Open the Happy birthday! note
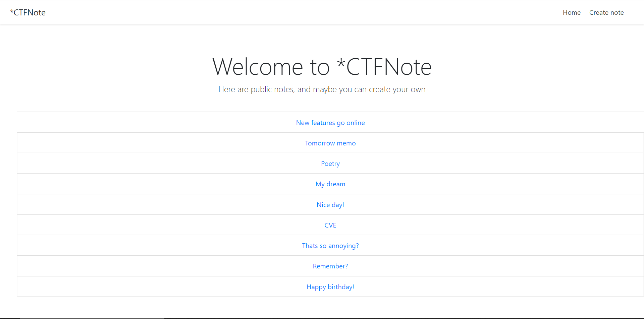 pyautogui.click(x=330, y=287)
